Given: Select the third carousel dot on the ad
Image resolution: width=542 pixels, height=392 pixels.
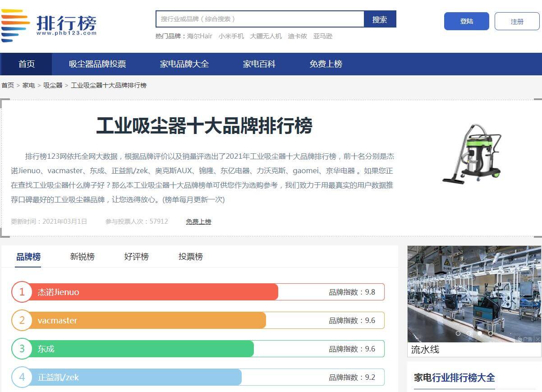Looking at the screenshot, I should (480, 333).
